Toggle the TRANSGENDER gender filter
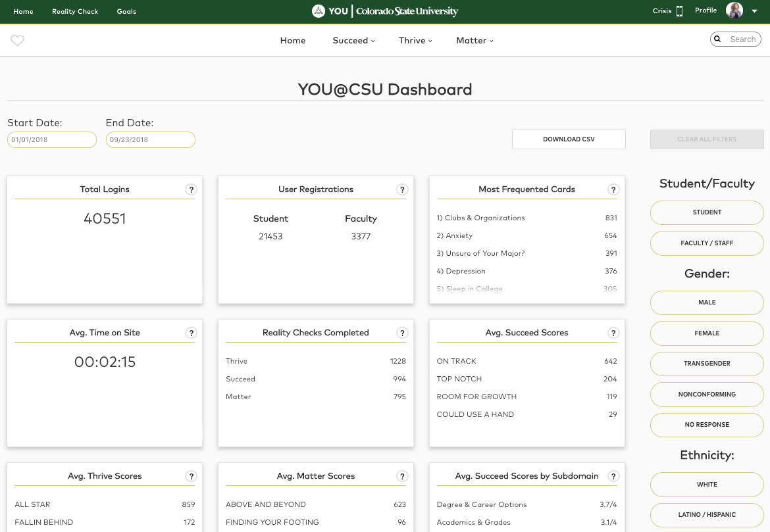This screenshot has height=532, width=770. click(707, 364)
